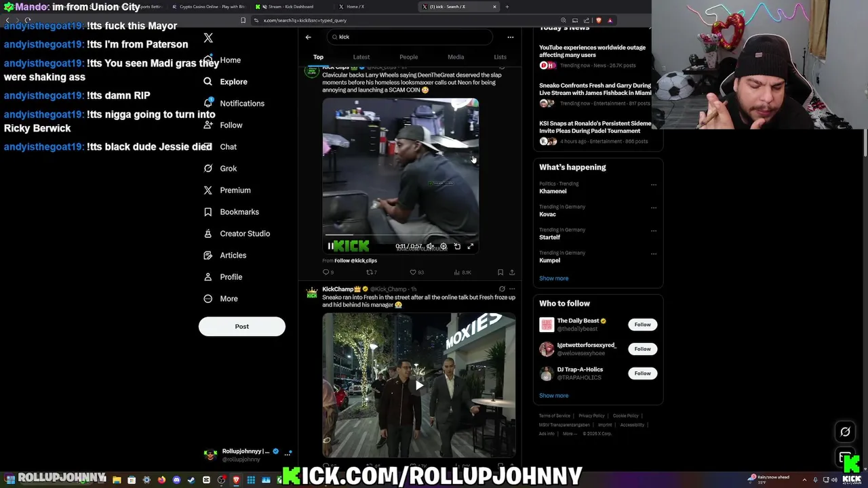Open the Follow section in sidebar
The width and height of the screenshot is (868, 488).
pyautogui.click(x=223, y=125)
